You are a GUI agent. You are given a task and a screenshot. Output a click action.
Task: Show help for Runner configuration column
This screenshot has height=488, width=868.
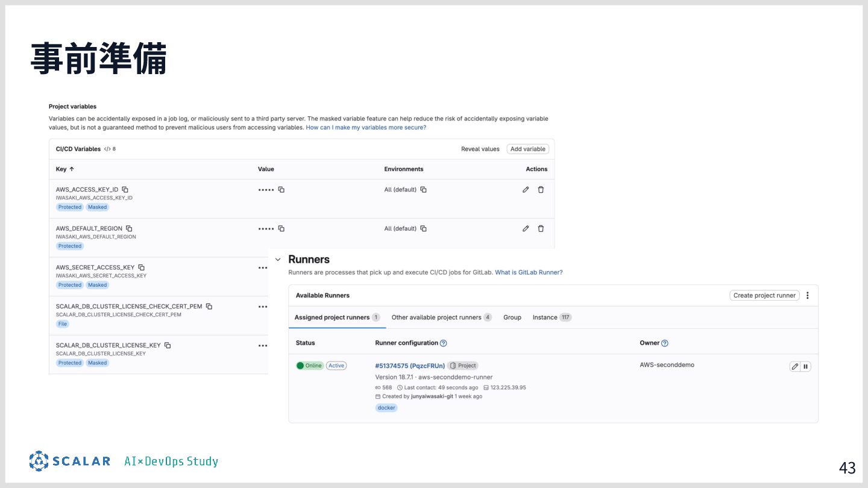(444, 343)
